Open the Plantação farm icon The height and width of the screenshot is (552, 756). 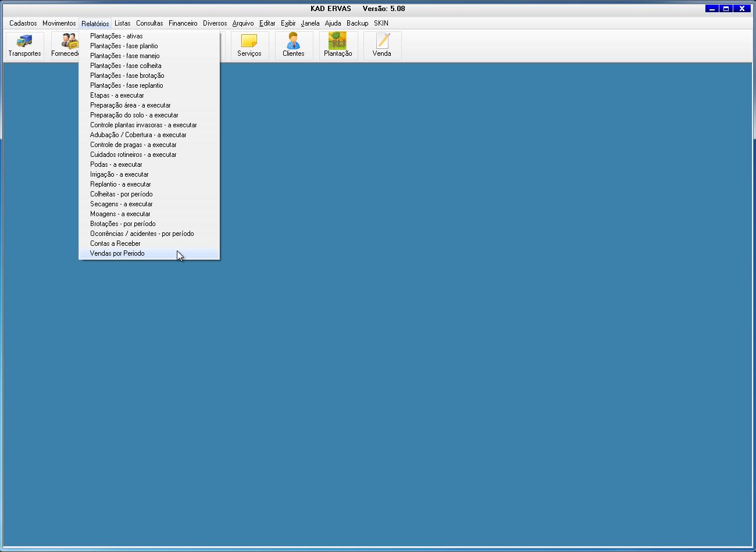338,45
